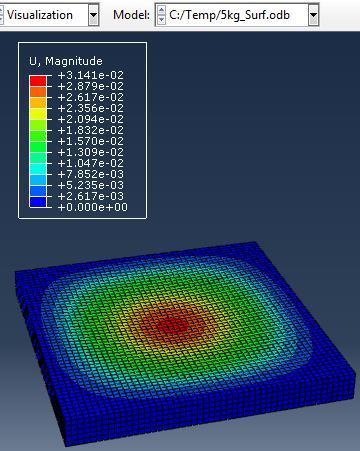Pick the dark blue bottom legend swatch
Image resolution: width=360 pixels, height=451 pixels.
click(38, 202)
